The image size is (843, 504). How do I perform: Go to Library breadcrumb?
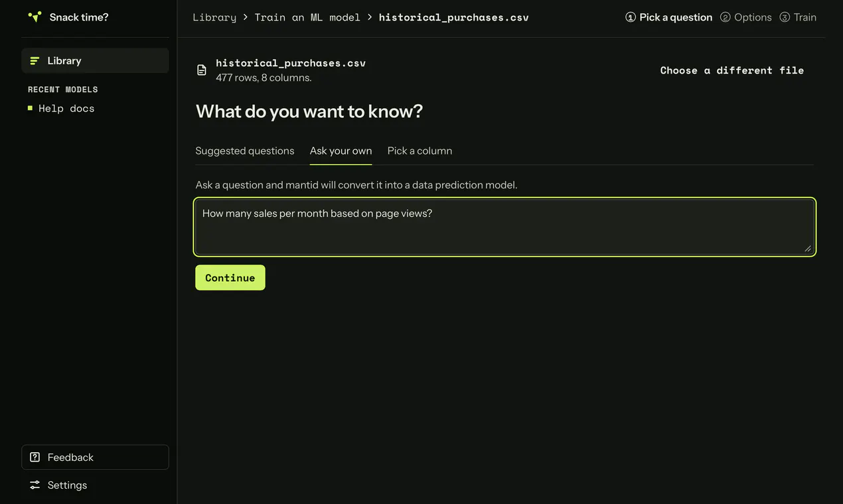[x=214, y=17]
